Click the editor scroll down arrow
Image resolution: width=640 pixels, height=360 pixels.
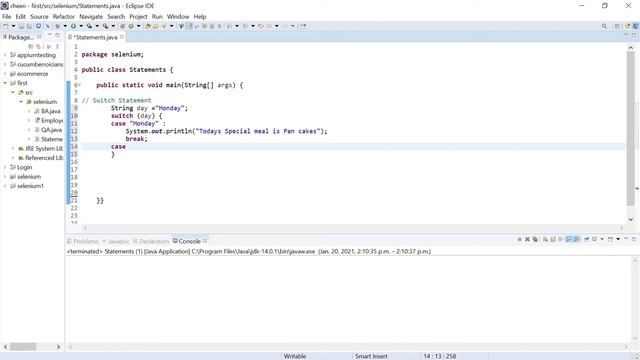(631, 220)
